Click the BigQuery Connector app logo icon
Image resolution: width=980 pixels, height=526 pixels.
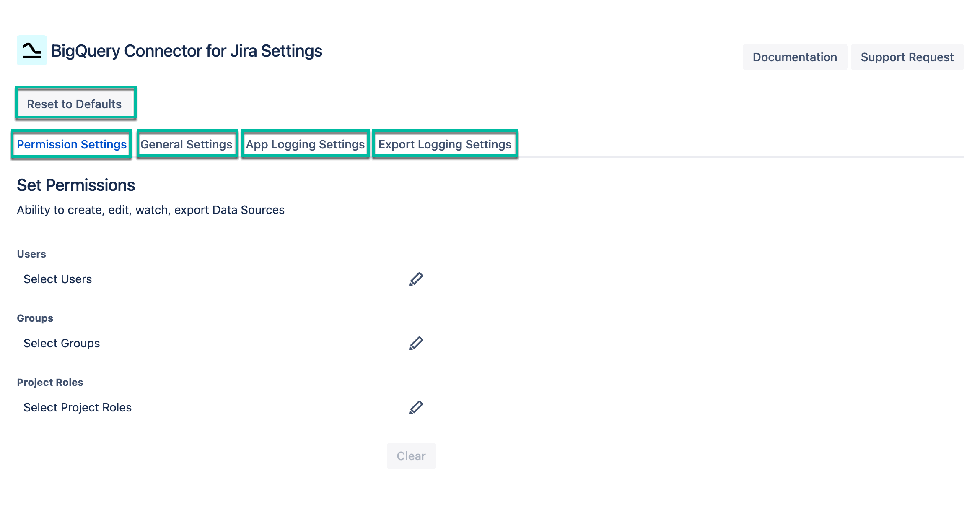pos(31,51)
